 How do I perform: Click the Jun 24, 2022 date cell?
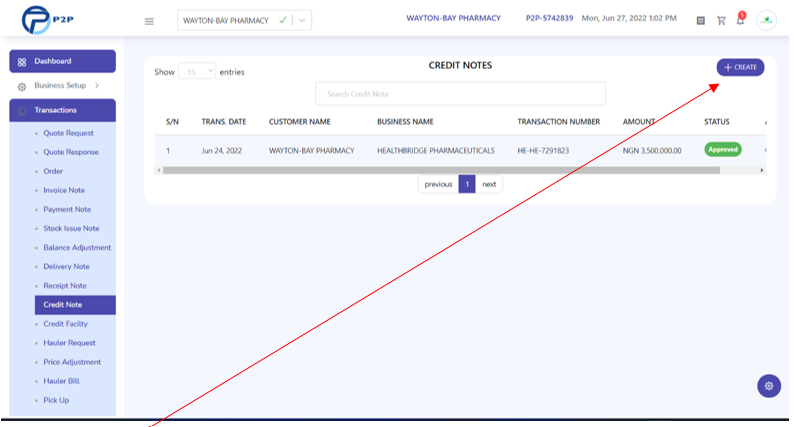[x=222, y=151]
